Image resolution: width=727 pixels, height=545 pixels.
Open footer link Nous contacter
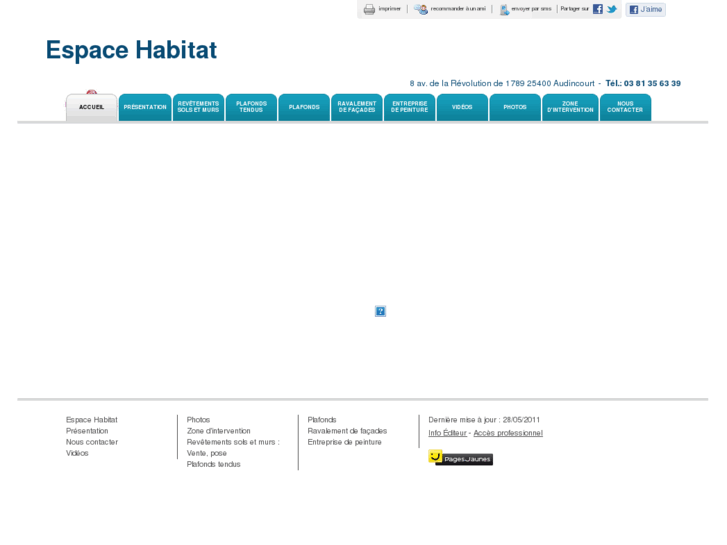(92, 442)
